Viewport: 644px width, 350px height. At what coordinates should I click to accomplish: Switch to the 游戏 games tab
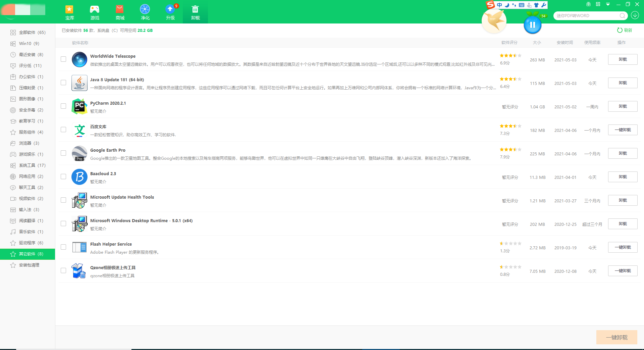[95, 12]
